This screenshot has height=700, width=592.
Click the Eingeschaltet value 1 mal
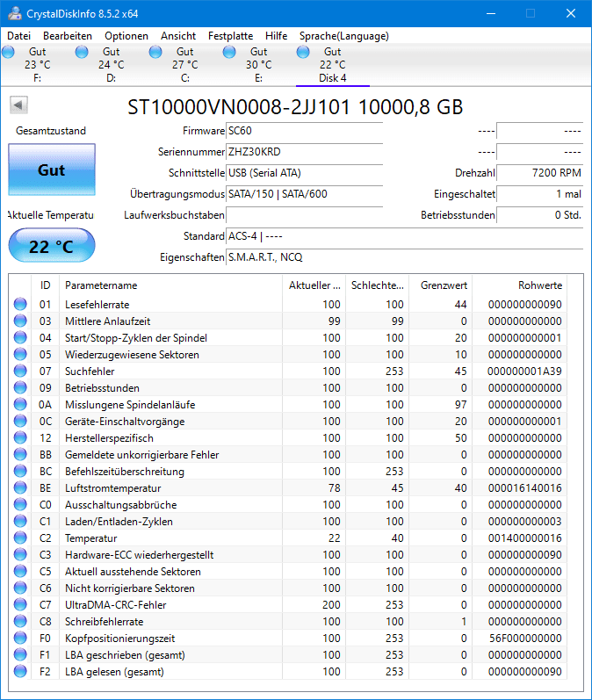540,194
